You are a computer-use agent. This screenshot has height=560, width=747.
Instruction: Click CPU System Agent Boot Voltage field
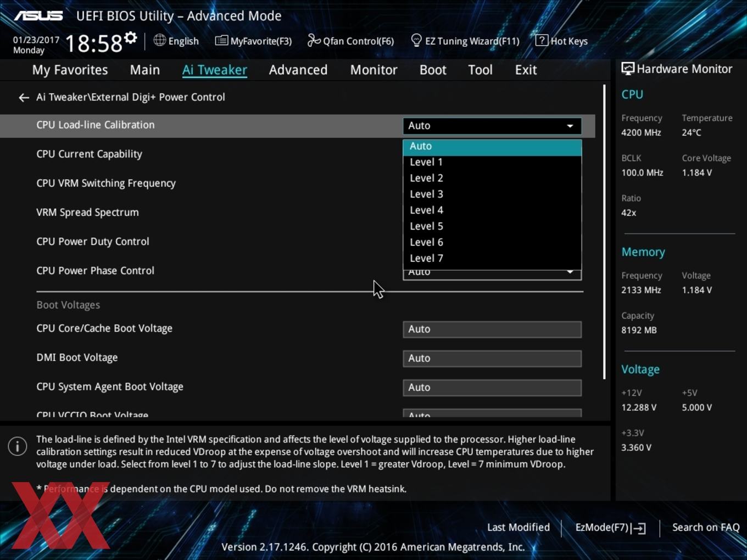pyautogui.click(x=492, y=388)
